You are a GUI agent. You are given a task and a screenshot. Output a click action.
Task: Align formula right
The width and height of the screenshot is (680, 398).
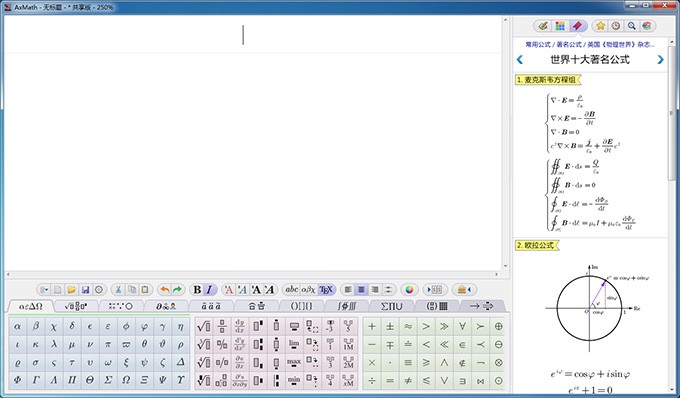point(375,290)
